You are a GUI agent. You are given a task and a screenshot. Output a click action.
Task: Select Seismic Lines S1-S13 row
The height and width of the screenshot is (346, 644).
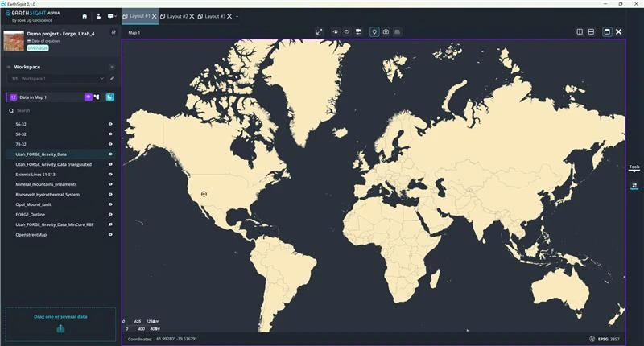(60, 175)
